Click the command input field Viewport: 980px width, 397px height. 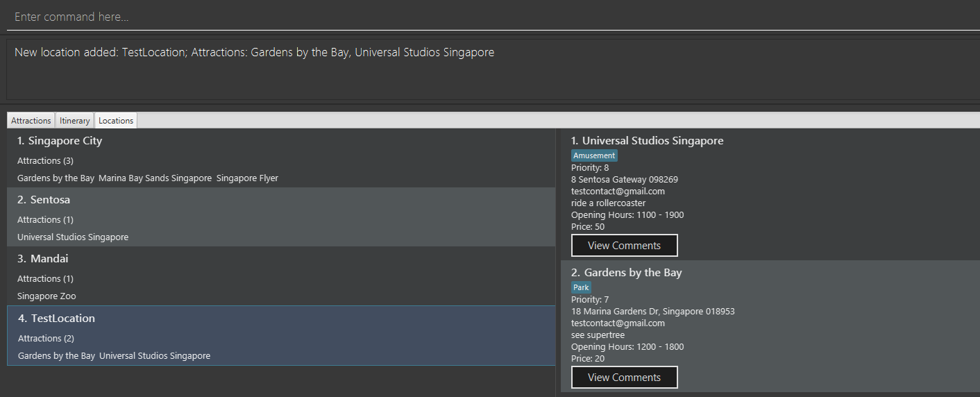486,17
